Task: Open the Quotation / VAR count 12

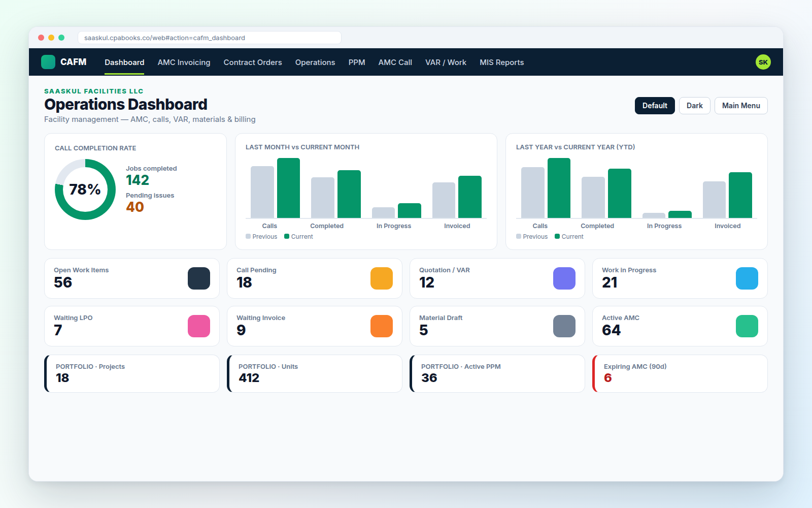Action: 427,282
